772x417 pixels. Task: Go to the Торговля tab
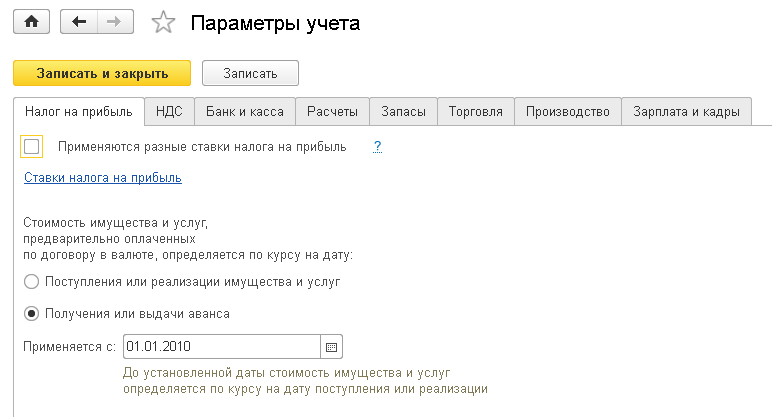476,112
